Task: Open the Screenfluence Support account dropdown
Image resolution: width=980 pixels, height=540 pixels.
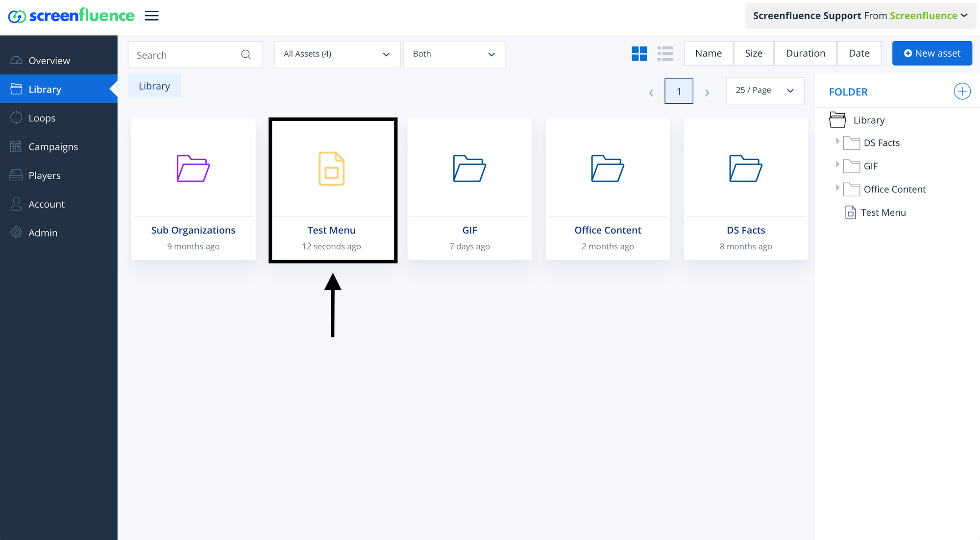Action: pyautogui.click(x=860, y=16)
